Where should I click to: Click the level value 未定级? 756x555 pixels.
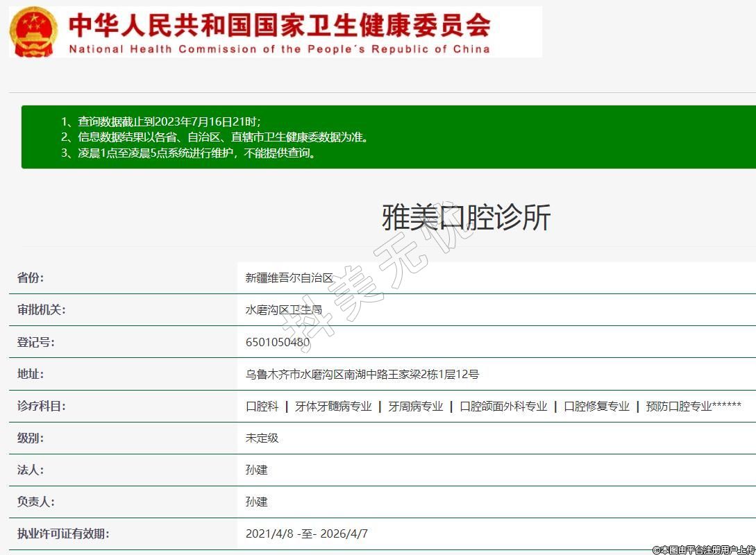pyautogui.click(x=262, y=438)
